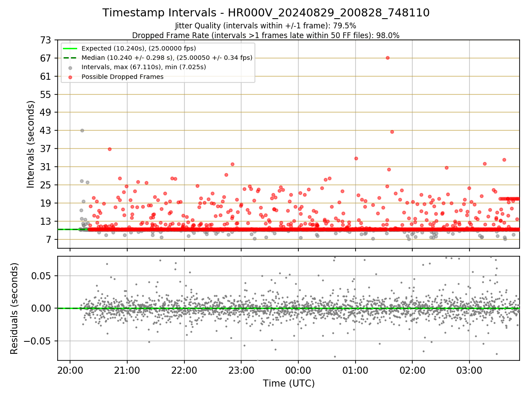The height and width of the screenshot is (399, 532).
Task: Click the gray outlier point at 43 seconds near 20:00
Action: [x=82, y=130]
